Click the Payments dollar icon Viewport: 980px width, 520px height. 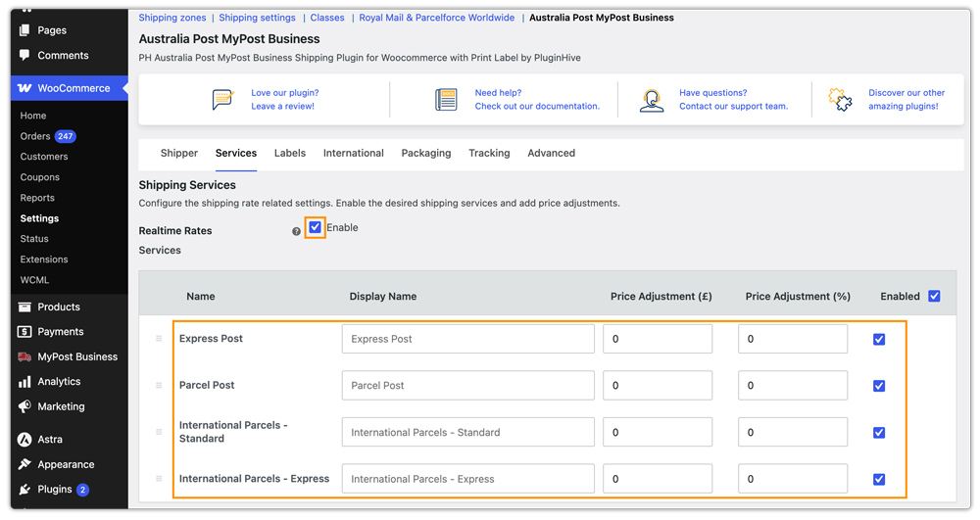coord(24,331)
